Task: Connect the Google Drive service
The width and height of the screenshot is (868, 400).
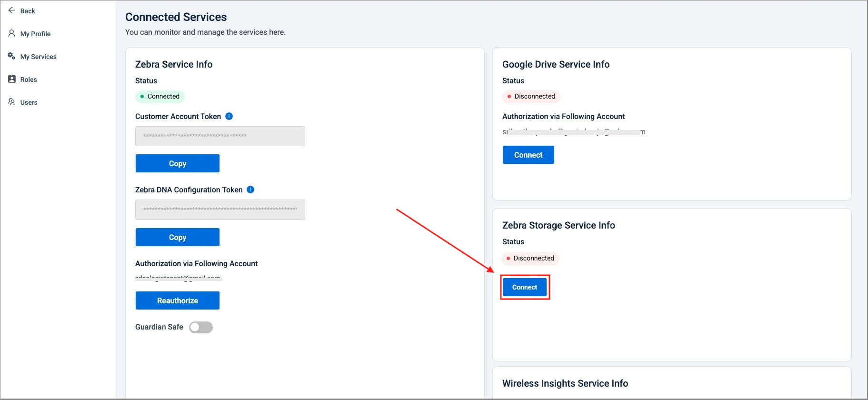Action: pyautogui.click(x=528, y=155)
